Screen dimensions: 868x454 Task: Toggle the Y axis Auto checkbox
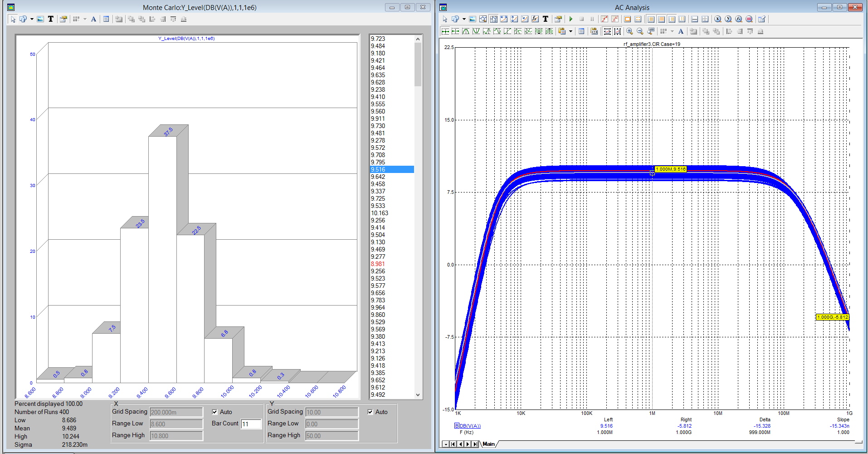point(370,412)
